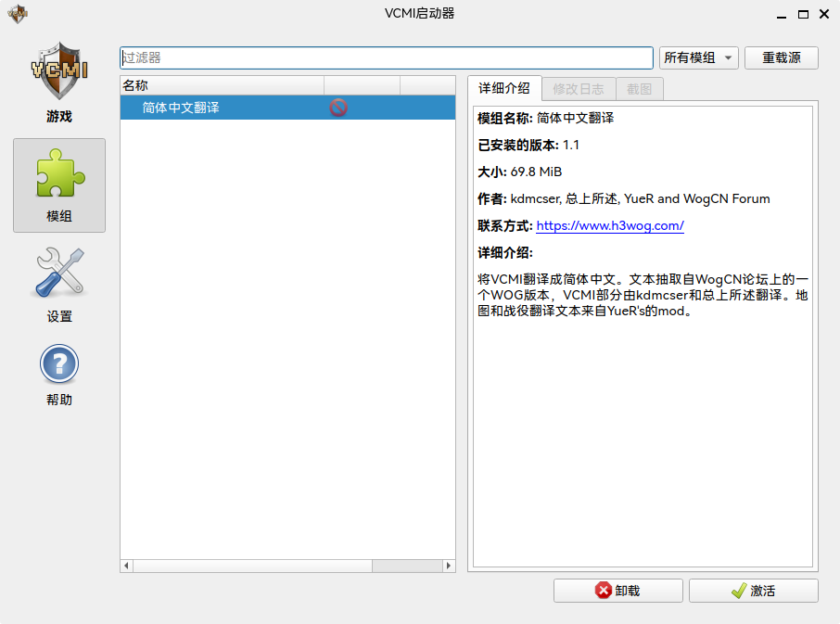Close the VCMI启动器 window
Screen dimensions: 840x624
pos(824,15)
